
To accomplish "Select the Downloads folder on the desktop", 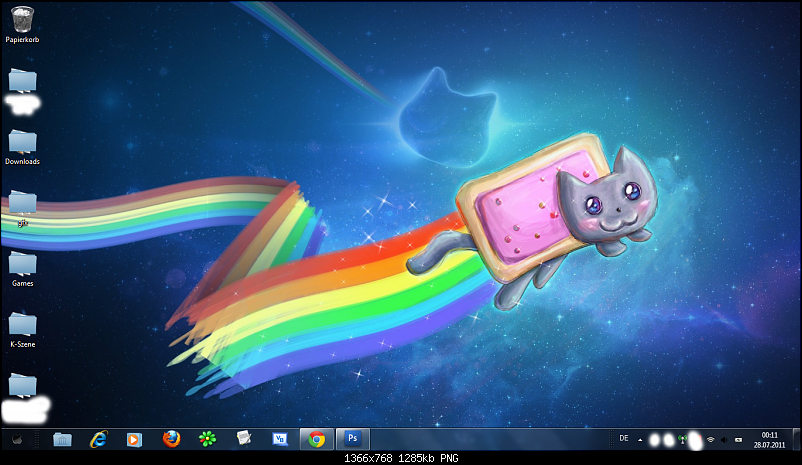I will click(23, 147).
